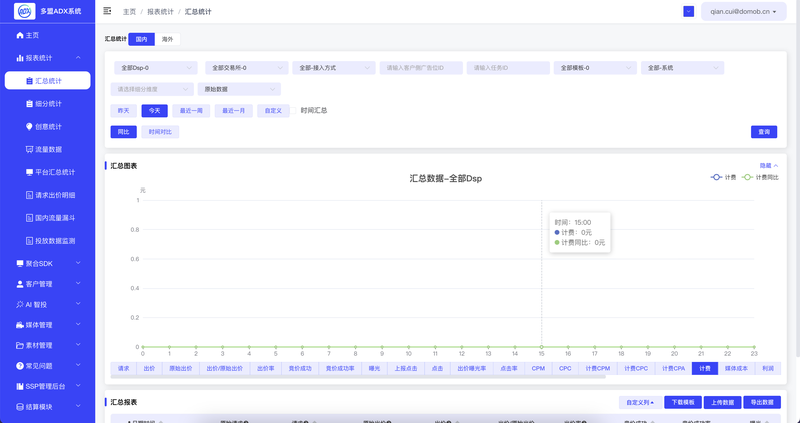Image resolution: width=800 pixels, height=423 pixels.
Task: Open 平台汇总统计 from the sidebar
Action: click(61, 172)
